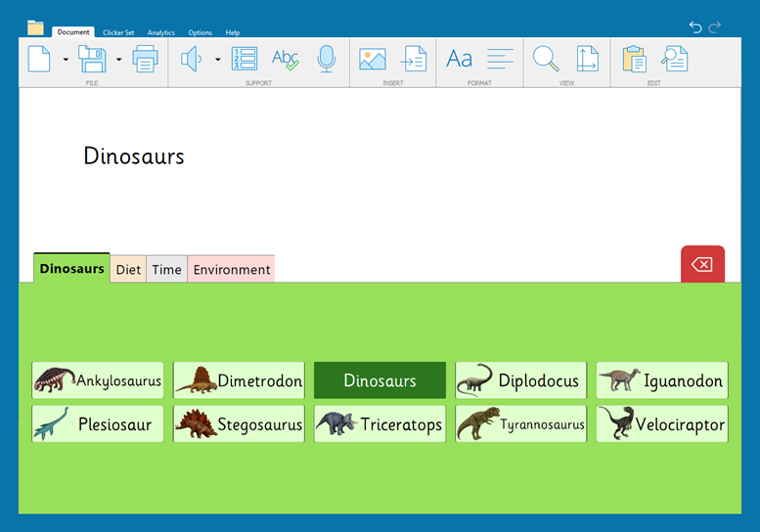Click the clipboard paste icon
This screenshot has width=760, height=532.
point(634,59)
